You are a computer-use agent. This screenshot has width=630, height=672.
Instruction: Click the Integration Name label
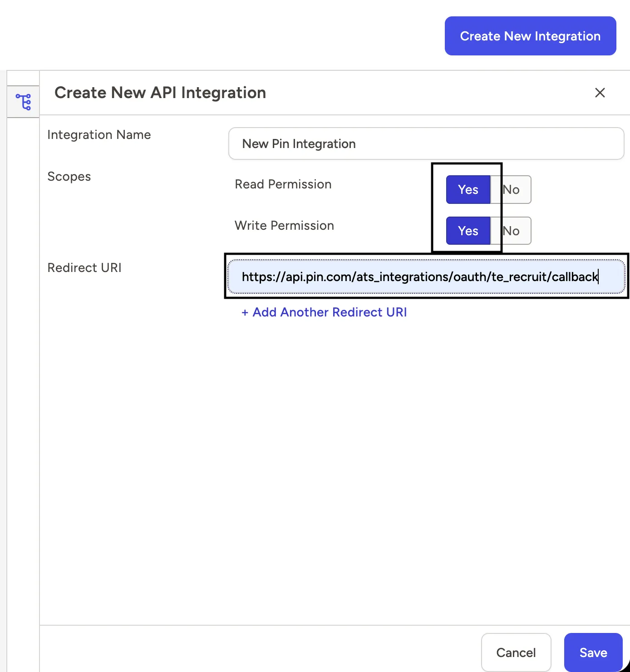(x=99, y=135)
